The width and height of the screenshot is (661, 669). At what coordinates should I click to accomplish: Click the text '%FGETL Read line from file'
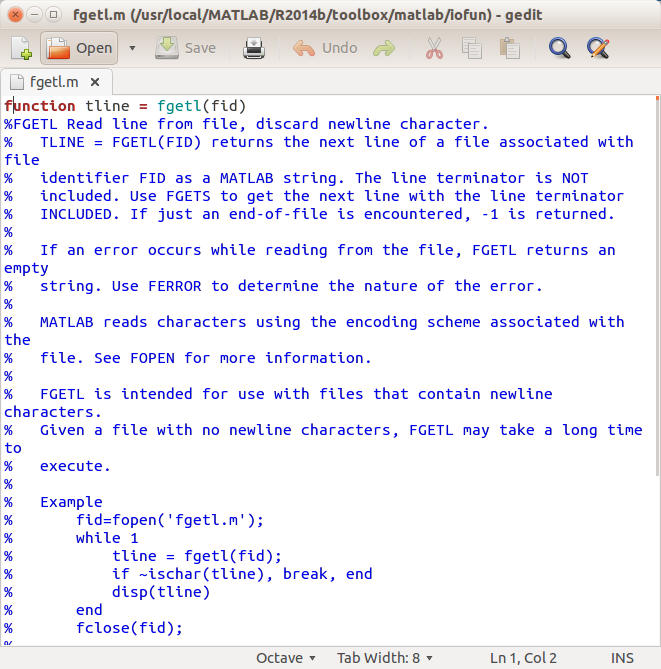point(125,124)
